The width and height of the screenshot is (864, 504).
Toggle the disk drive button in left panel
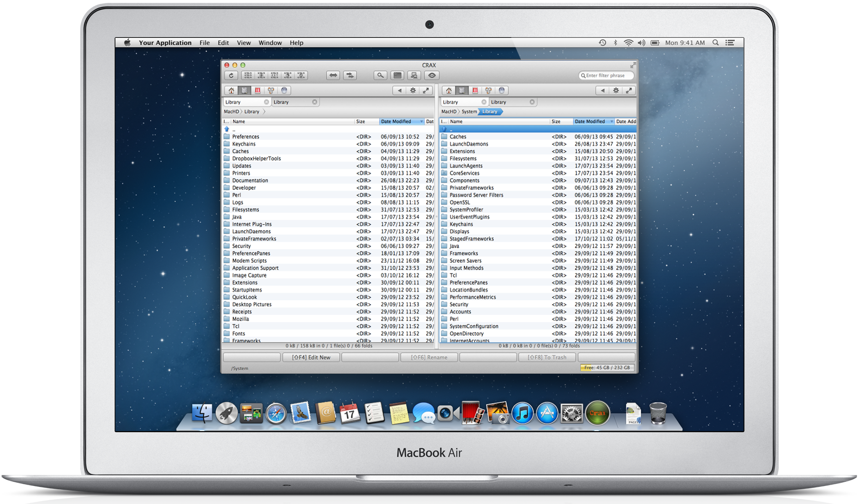[245, 90]
